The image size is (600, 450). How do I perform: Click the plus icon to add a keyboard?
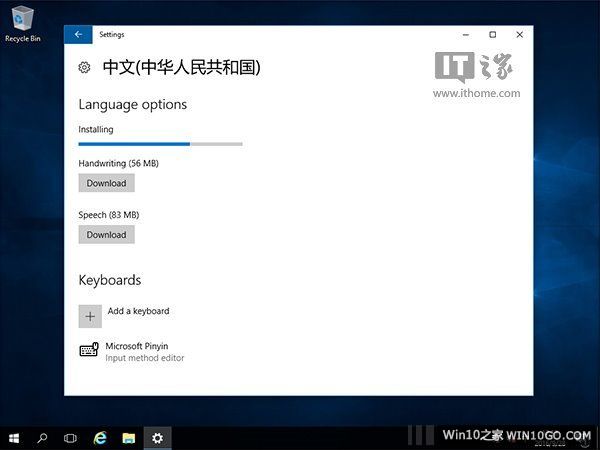click(90, 316)
